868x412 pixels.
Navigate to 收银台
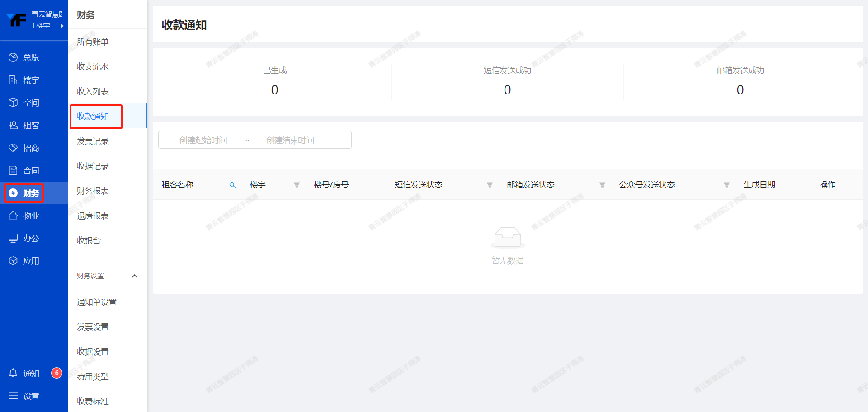tap(89, 241)
